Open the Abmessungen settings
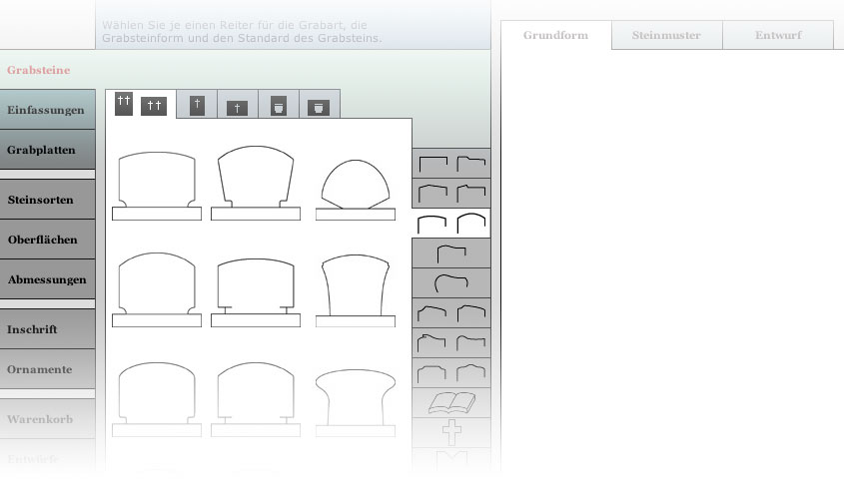 point(47,279)
